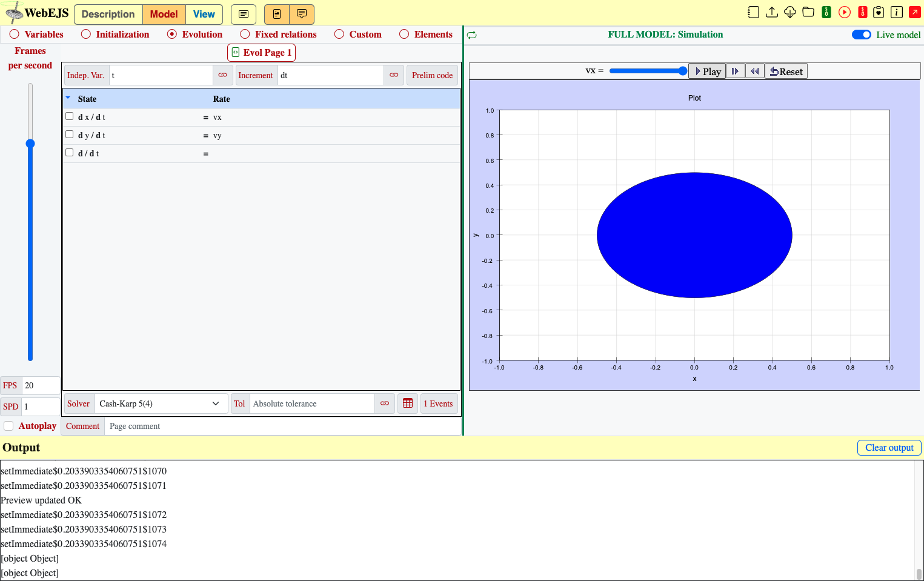Select the Evol Page 1 tab
Image resolution: width=924 pixels, height=581 pixels.
coord(262,53)
